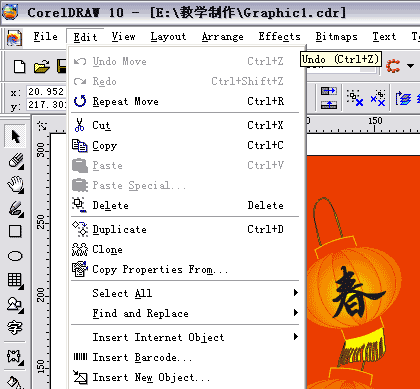Screen dimensions: 420x389
Task: Select the Freehand drawing tool
Action: pos(15,208)
